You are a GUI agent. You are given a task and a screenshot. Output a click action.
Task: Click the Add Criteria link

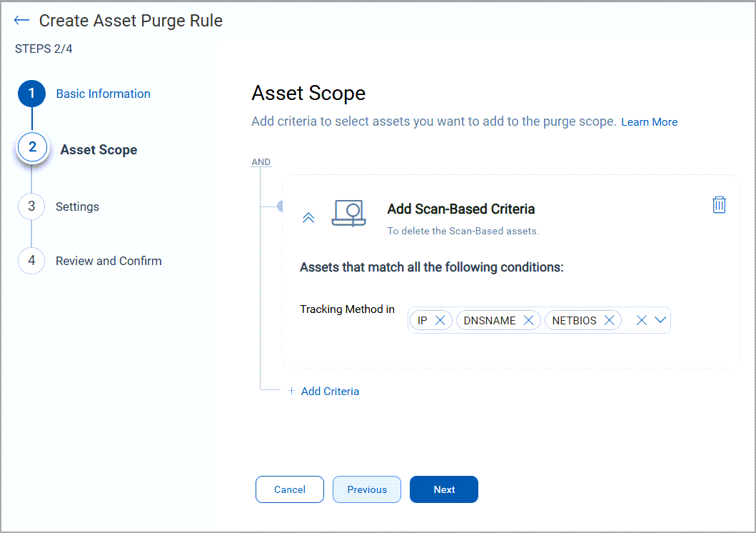pos(330,392)
